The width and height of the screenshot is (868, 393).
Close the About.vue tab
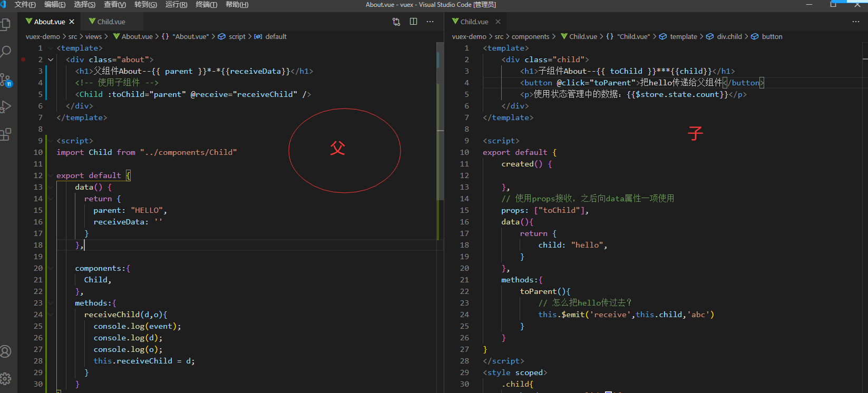(72, 22)
